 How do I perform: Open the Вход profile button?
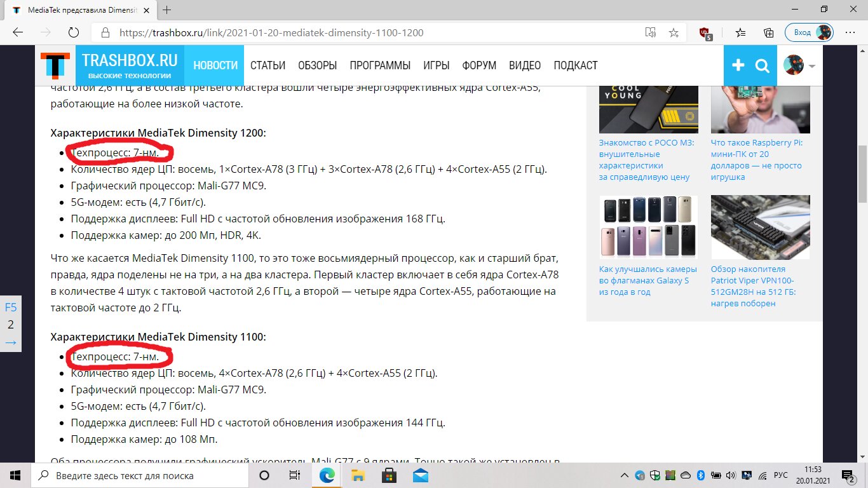coord(809,32)
